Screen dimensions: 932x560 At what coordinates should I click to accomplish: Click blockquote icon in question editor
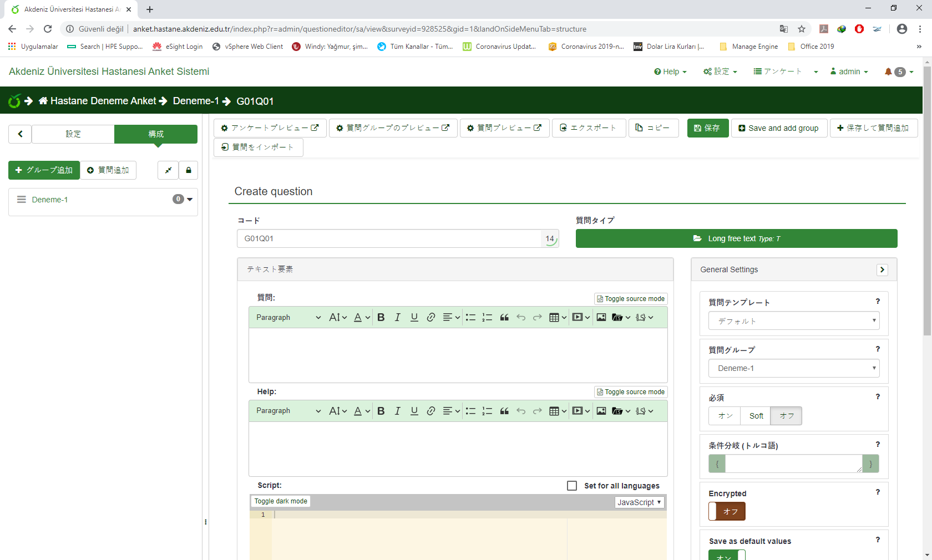click(504, 317)
